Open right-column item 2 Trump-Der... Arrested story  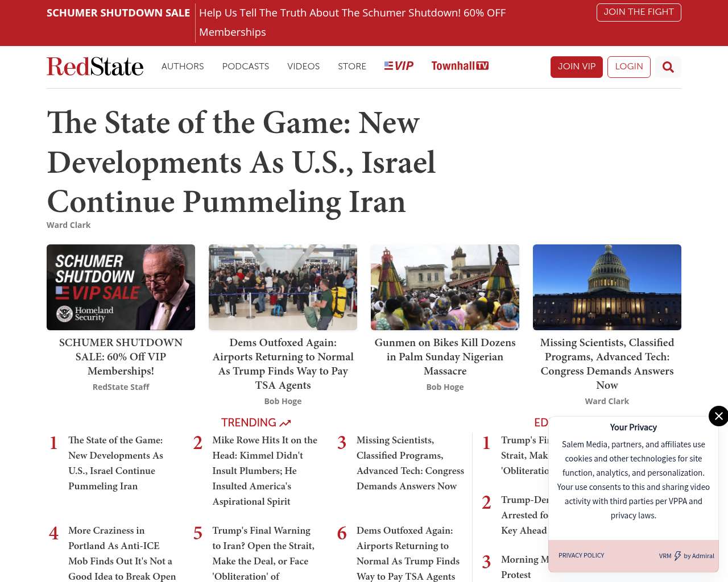[x=524, y=515]
